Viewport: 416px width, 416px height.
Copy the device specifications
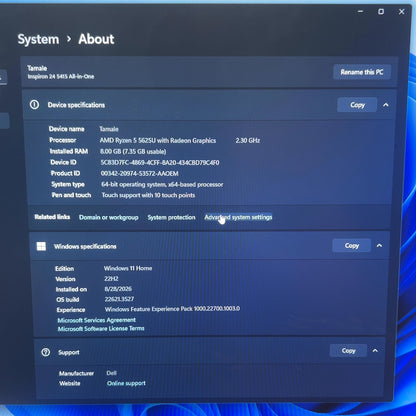(x=357, y=105)
